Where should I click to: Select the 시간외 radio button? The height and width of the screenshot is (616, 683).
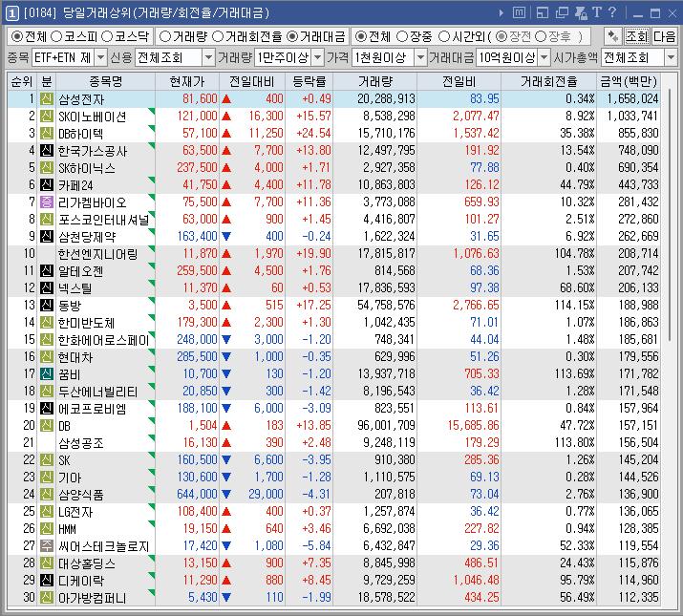point(444,36)
